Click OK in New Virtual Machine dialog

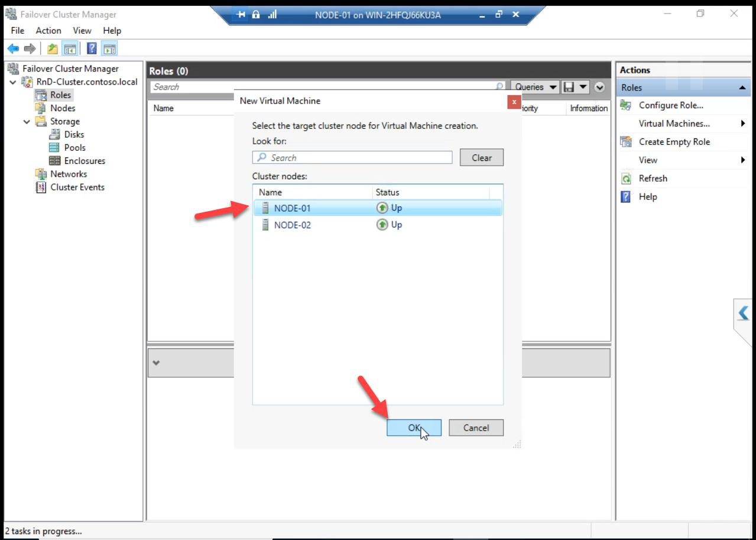click(x=414, y=428)
